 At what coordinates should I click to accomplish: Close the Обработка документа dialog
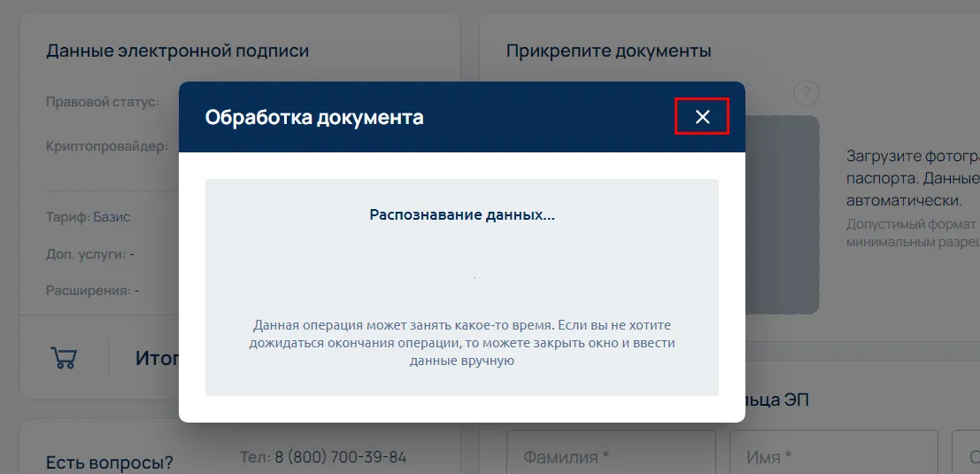click(x=702, y=117)
